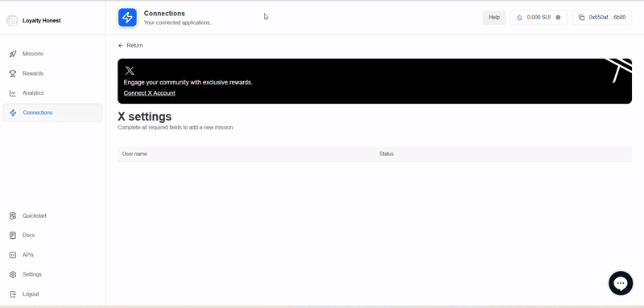Copy wallet address with the copy icon
Viewport: 644px width, 308px height.
tap(581, 17)
